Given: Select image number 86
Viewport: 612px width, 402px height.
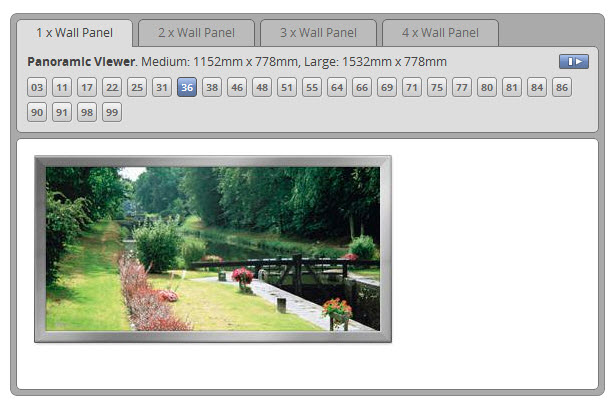Looking at the screenshot, I should (x=562, y=88).
